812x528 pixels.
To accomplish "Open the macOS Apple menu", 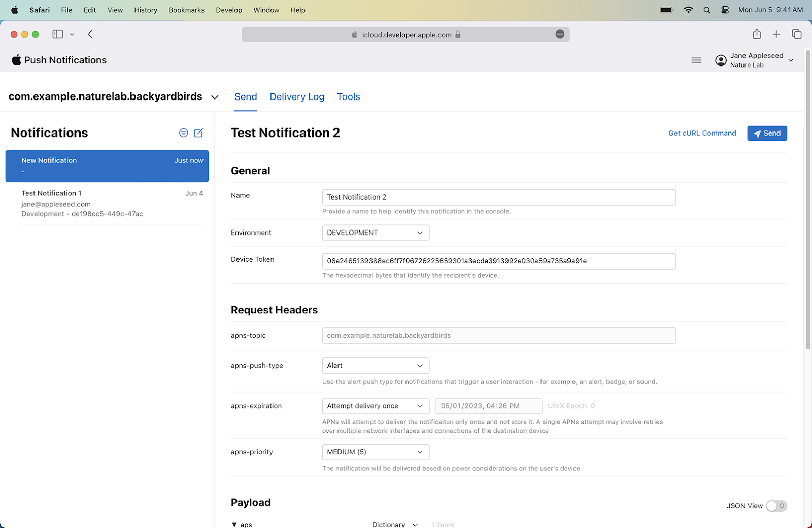I will point(15,10).
